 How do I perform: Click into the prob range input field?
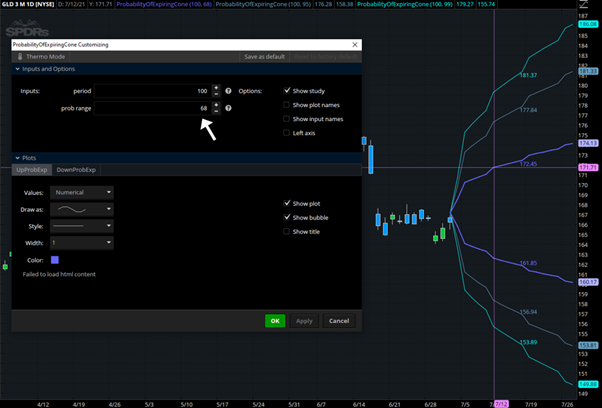(152, 108)
